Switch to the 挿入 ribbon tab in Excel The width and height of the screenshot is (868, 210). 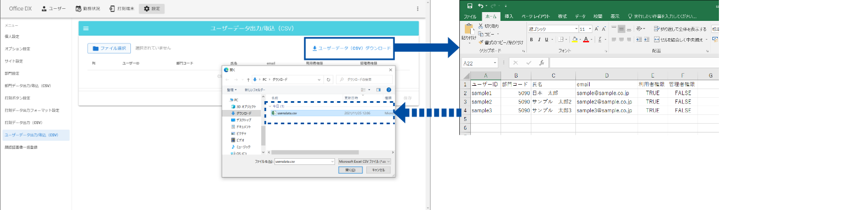pyautogui.click(x=509, y=16)
